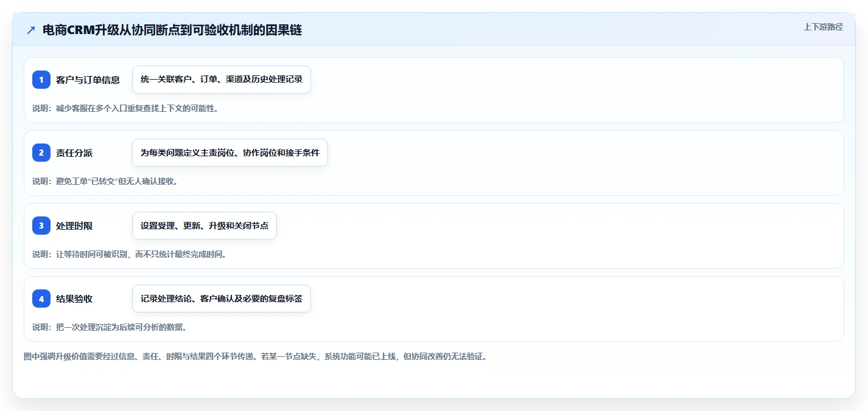The image size is (868, 411).
Task: Click the 记录处理结论、客户确认 box
Action: [x=222, y=299]
